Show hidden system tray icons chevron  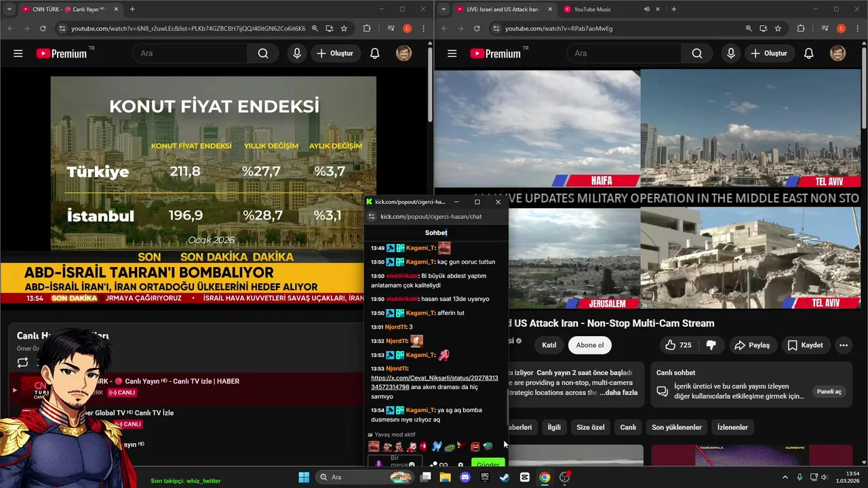(x=785, y=477)
